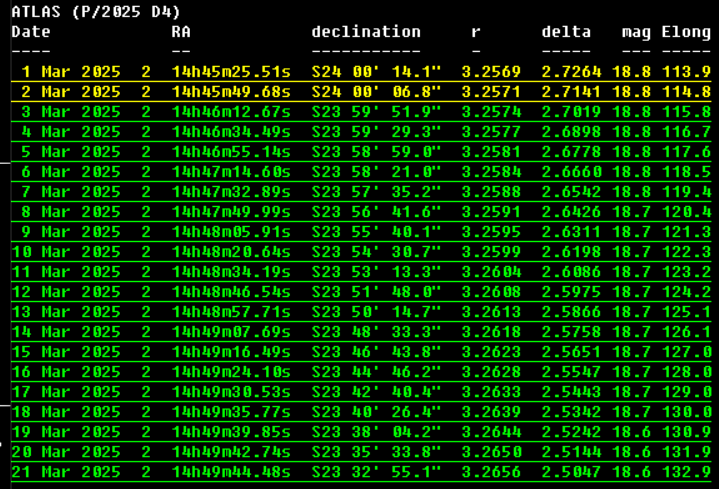Click the r column header
The image size is (719, 489).
(476, 32)
